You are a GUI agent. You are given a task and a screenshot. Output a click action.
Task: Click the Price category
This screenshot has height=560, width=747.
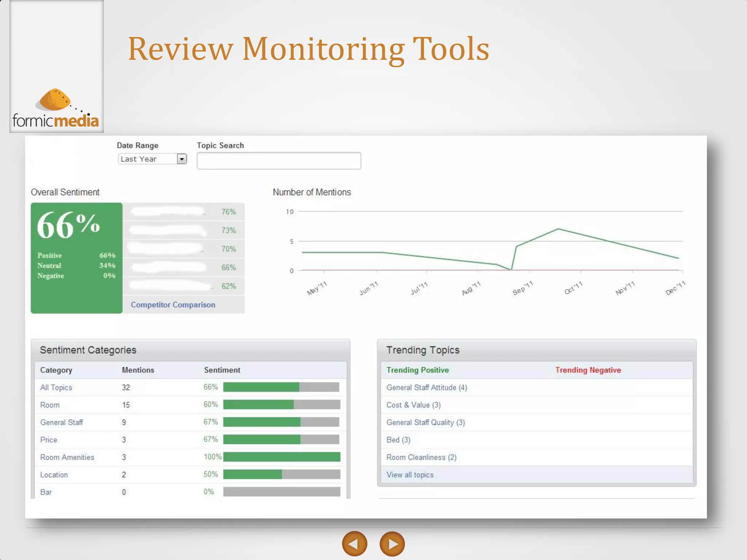tap(49, 440)
